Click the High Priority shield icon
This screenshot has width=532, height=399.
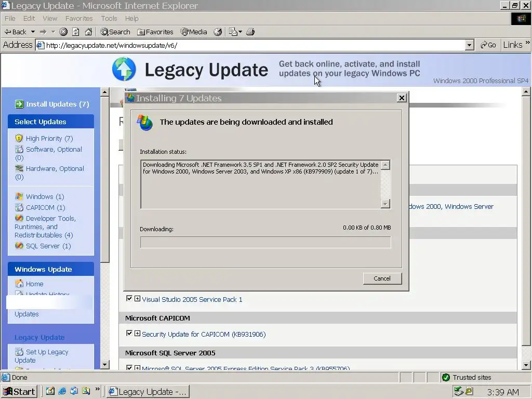(19, 138)
